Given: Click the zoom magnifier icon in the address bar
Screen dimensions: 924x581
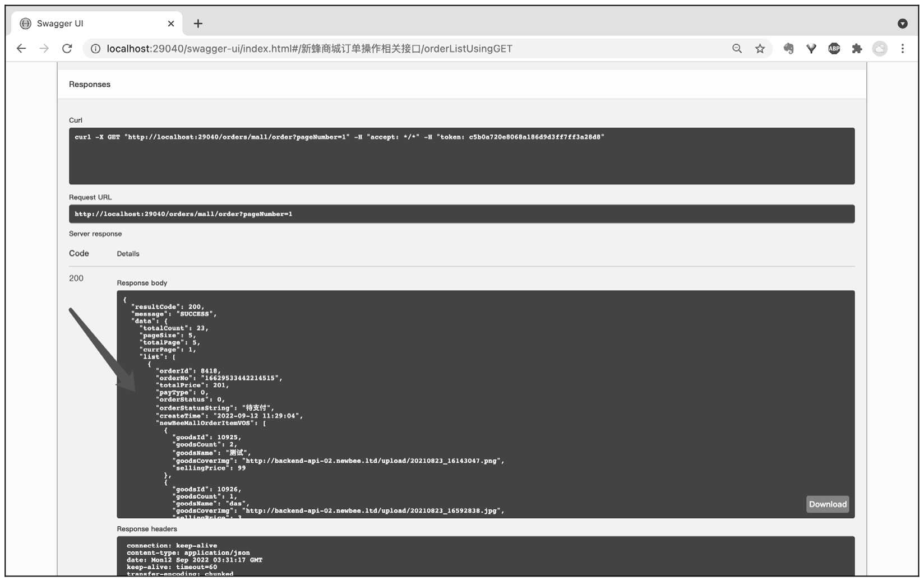Looking at the screenshot, I should [x=737, y=49].
